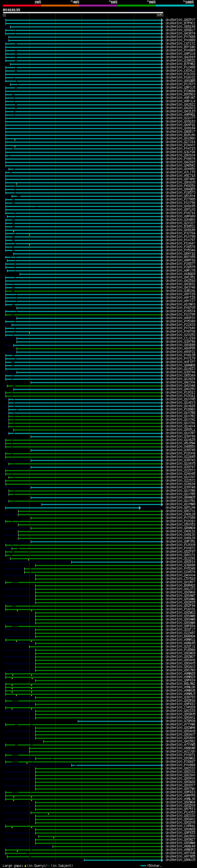Screen dimensions: 197x868
Task: Select hit label UniRef100_A6N149
Action: [180, 846]
